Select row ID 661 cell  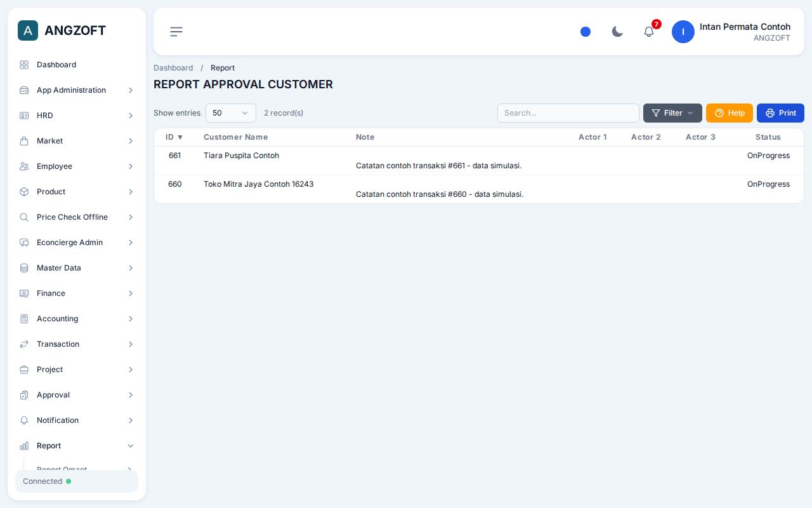(x=175, y=156)
